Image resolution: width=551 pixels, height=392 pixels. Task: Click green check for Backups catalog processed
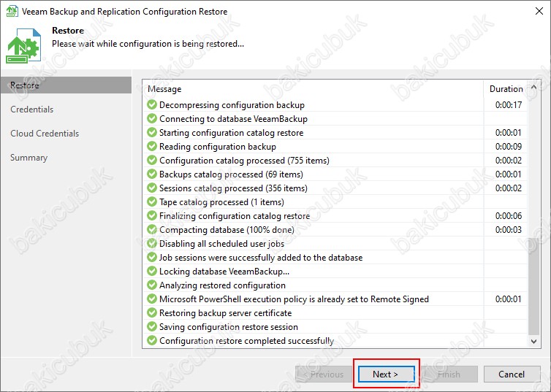(152, 174)
